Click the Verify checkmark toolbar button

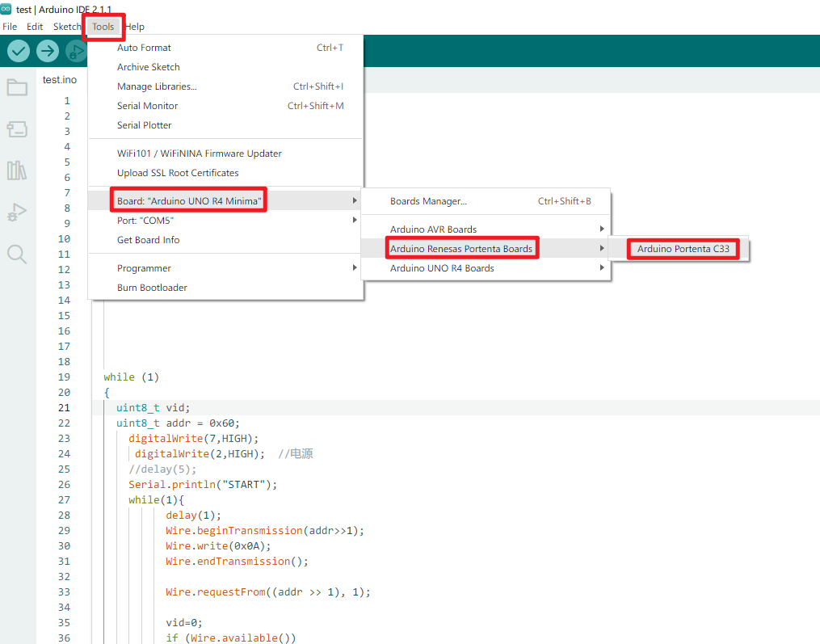click(x=19, y=51)
